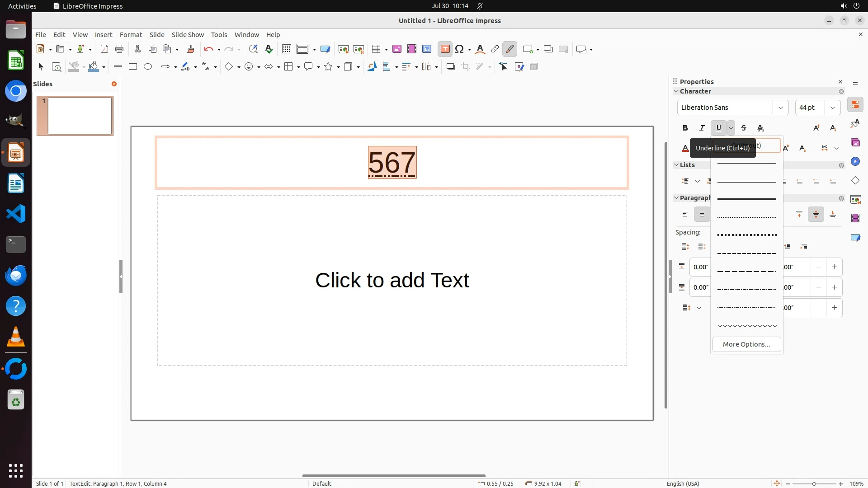
Task: Toggle Italic formatting in Properties sidebar
Action: (702, 128)
